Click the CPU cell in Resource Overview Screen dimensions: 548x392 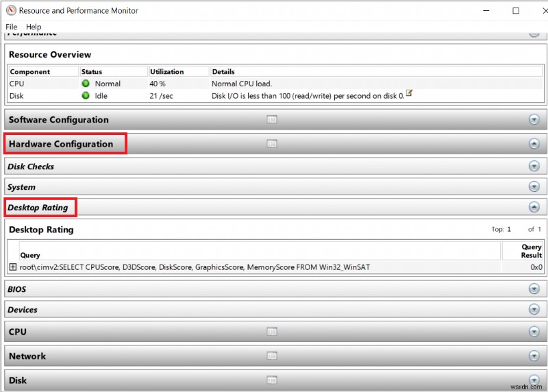16,84
